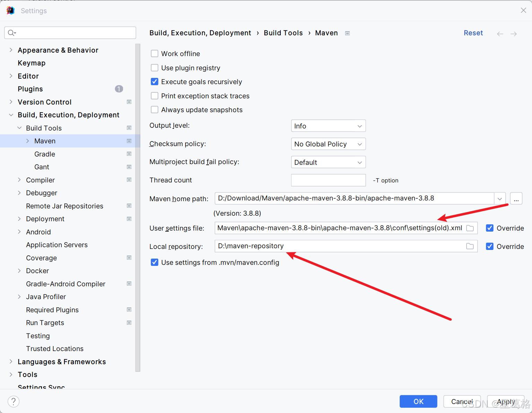The width and height of the screenshot is (532, 413).
Task: Click Build Tools in the breadcrumb
Action: [x=283, y=33]
